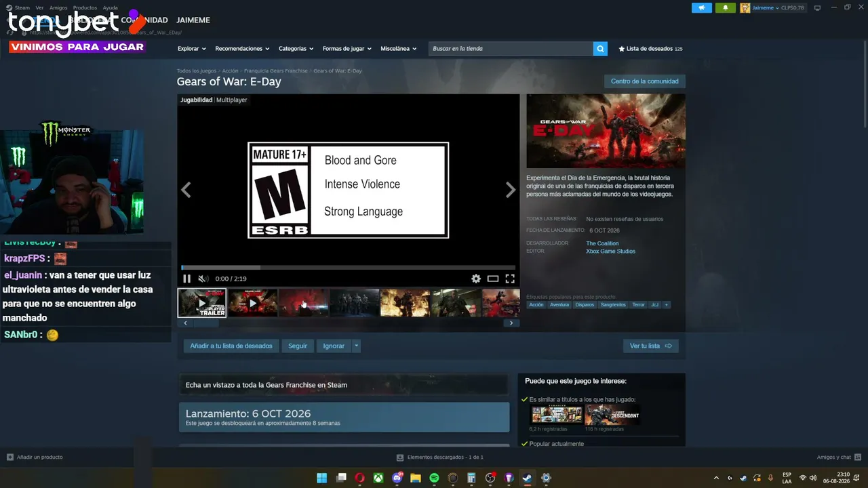This screenshot has width=868, height=488.
Task: Open the Gears of War capsule image
Action: (606, 131)
